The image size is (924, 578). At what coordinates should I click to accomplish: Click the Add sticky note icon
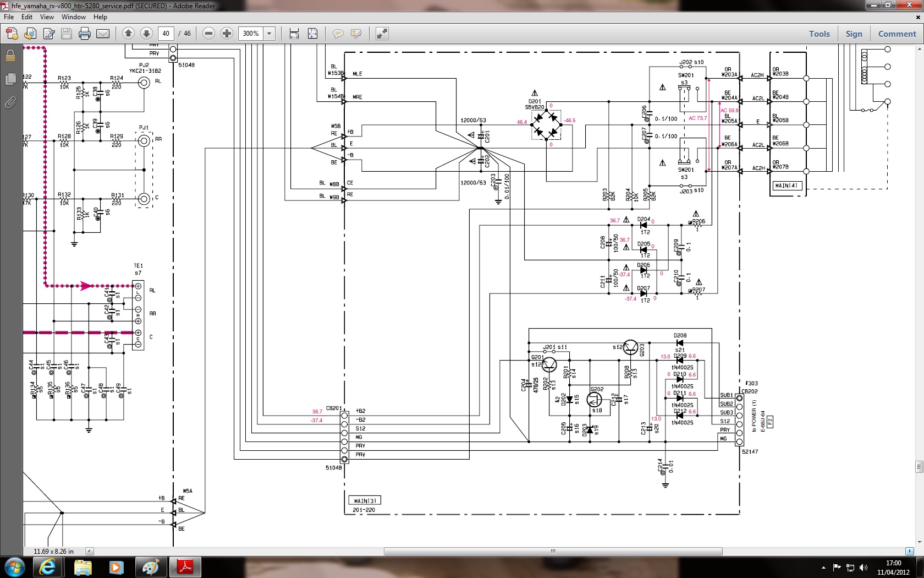tap(338, 34)
